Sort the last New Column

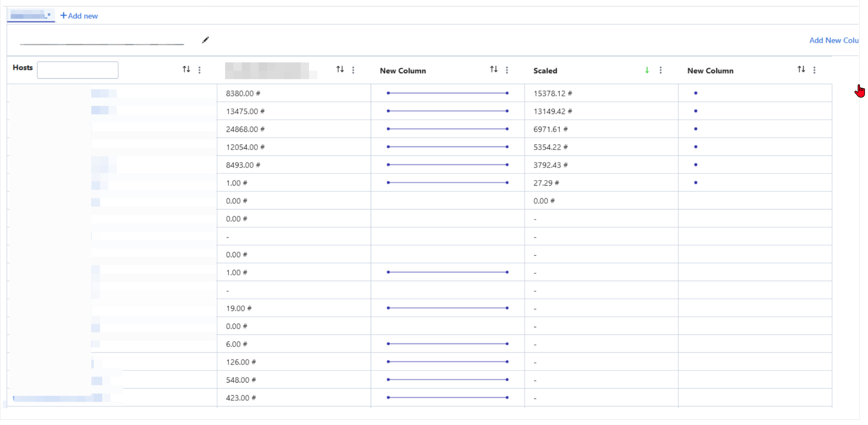(801, 69)
